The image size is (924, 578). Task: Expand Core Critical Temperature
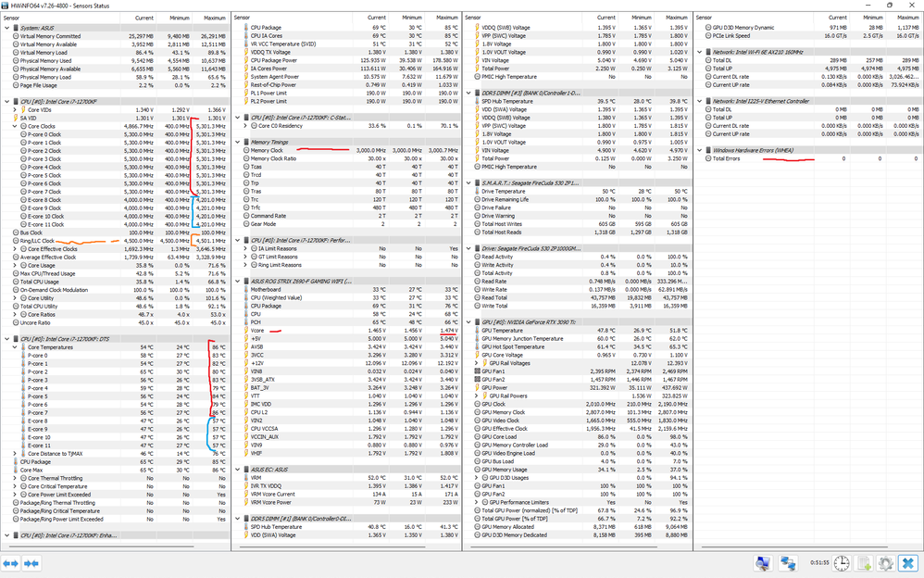(16, 486)
